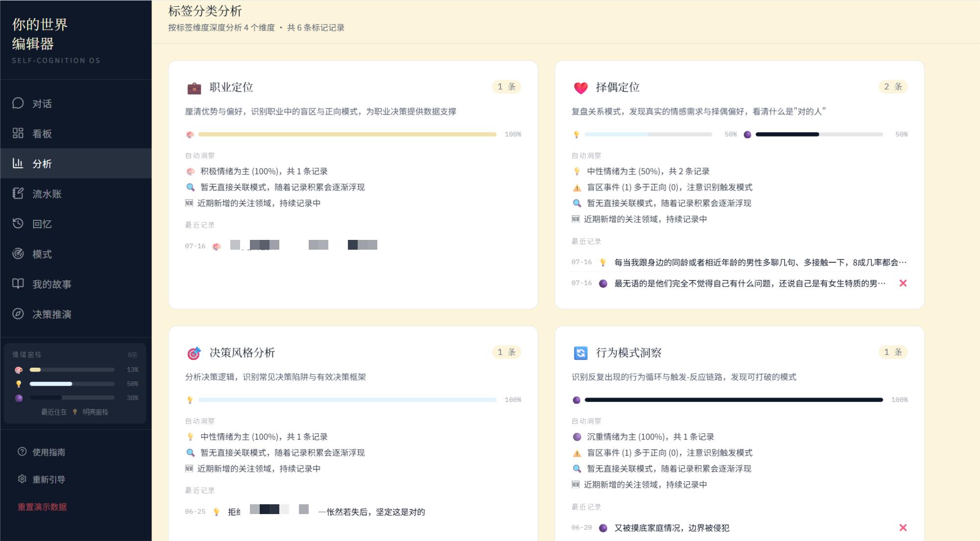Viewport: 980px width, 541px height.
Task: Go to 对话 menu item
Action: pos(76,103)
